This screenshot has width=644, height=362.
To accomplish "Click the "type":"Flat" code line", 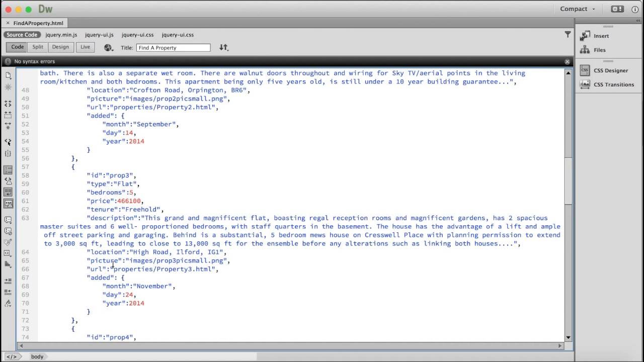I will pyautogui.click(x=113, y=184).
